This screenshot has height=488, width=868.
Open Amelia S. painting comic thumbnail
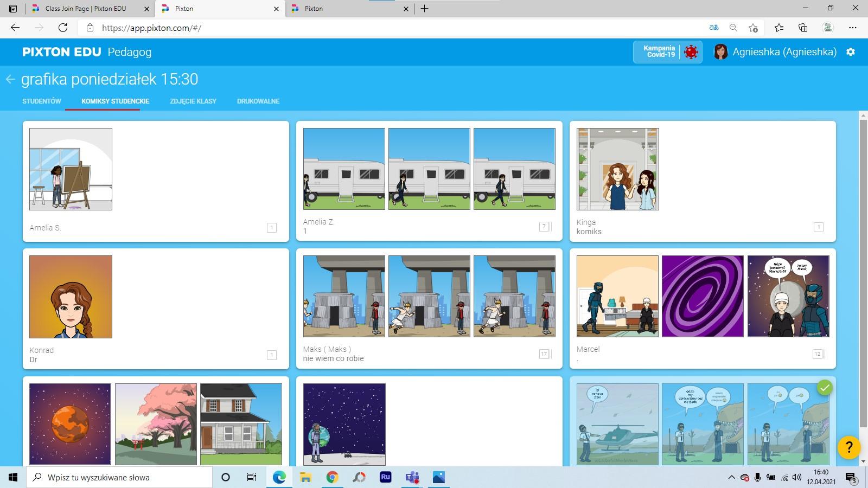coord(71,169)
